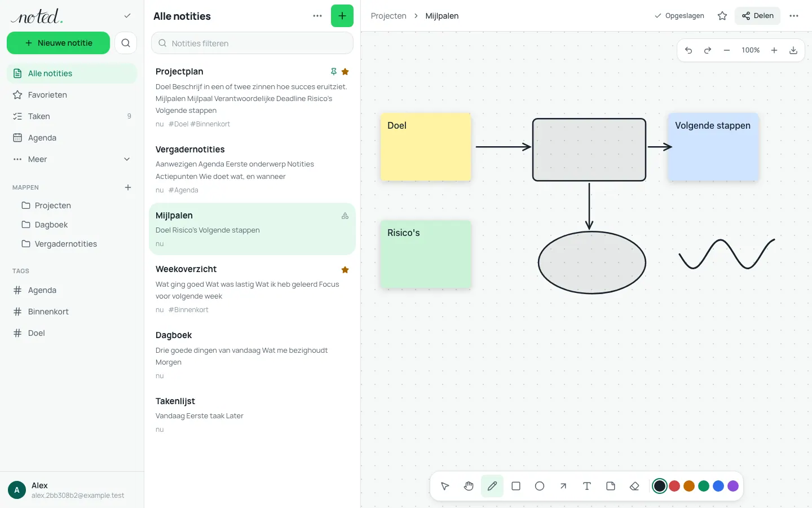Toggle favorite star in note header
812x508 pixels.
[722, 16]
